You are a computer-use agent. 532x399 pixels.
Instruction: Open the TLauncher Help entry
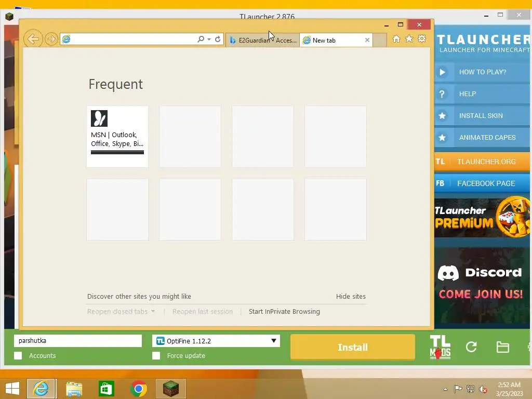[x=482, y=94]
